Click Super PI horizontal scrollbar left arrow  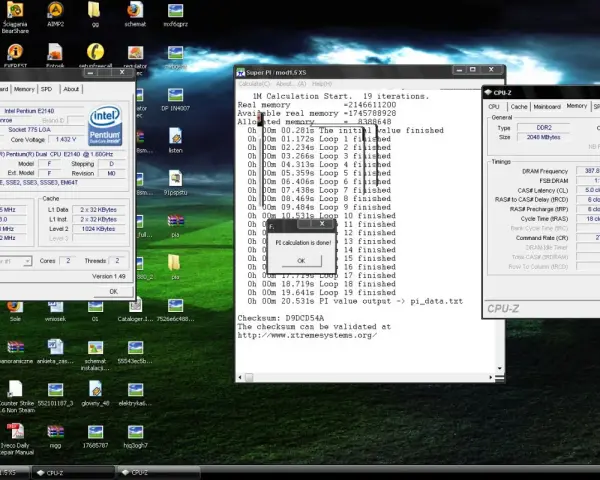click(x=240, y=377)
